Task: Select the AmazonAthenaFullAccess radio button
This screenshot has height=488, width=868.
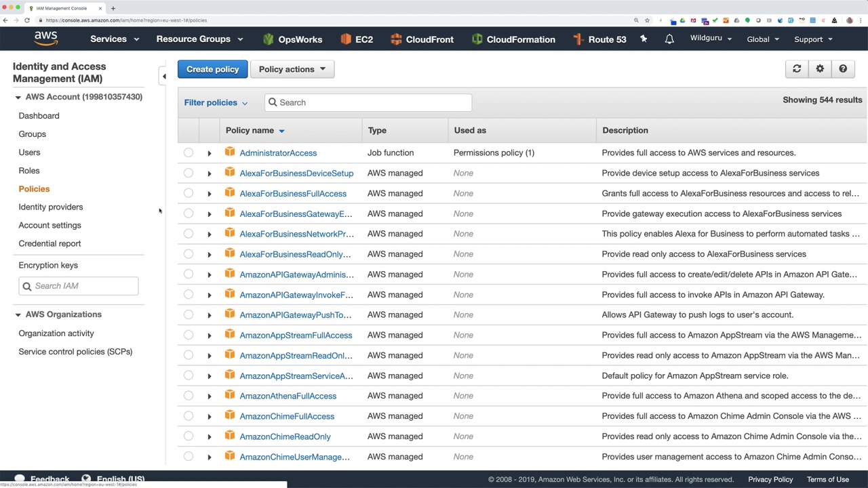Action: (x=189, y=396)
